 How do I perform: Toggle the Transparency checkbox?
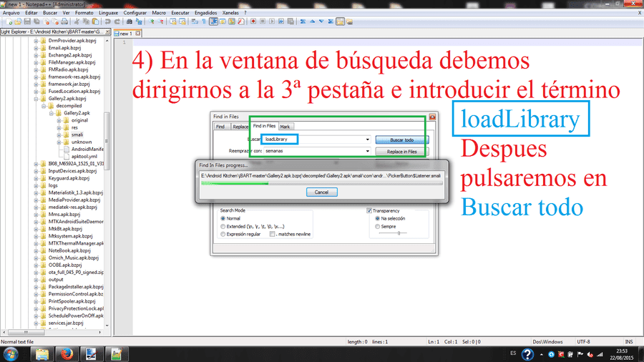(369, 210)
